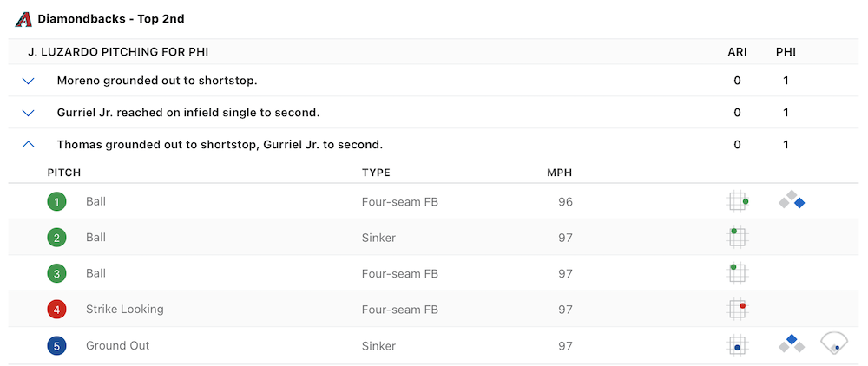The height and width of the screenshot is (366, 868).
Task: Click the TYPE column header
Action: click(x=376, y=173)
